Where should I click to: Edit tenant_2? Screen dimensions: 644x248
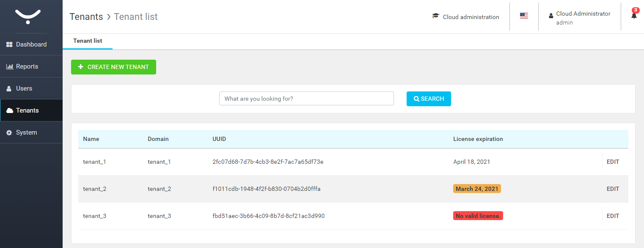pos(613,189)
